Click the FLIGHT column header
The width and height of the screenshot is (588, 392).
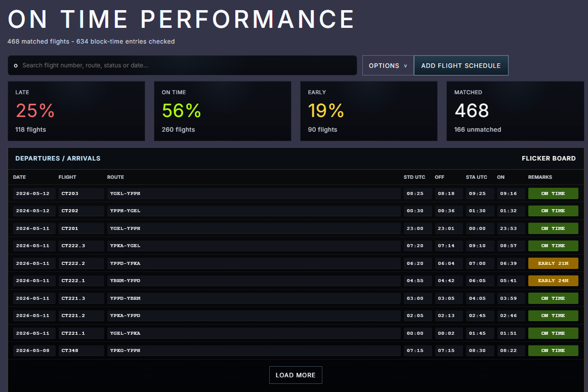coord(67,177)
